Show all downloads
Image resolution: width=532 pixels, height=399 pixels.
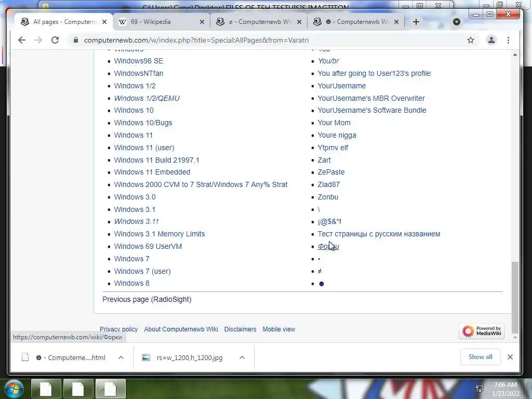click(480, 357)
